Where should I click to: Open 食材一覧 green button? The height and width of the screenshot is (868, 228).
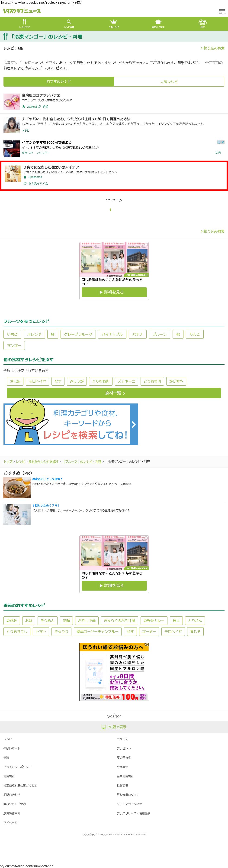(x=114, y=393)
